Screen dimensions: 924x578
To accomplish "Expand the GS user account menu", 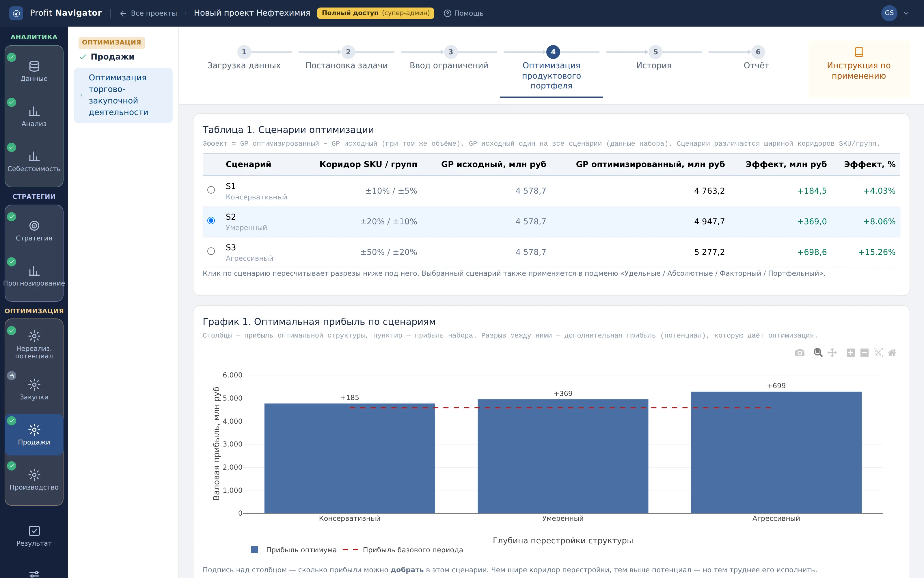I will click(906, 13).
